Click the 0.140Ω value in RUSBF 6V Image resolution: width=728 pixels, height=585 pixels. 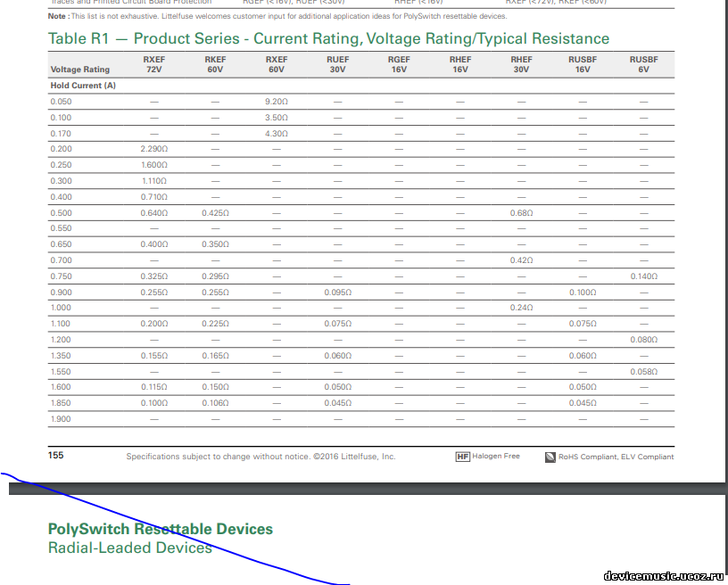(643, 276)
